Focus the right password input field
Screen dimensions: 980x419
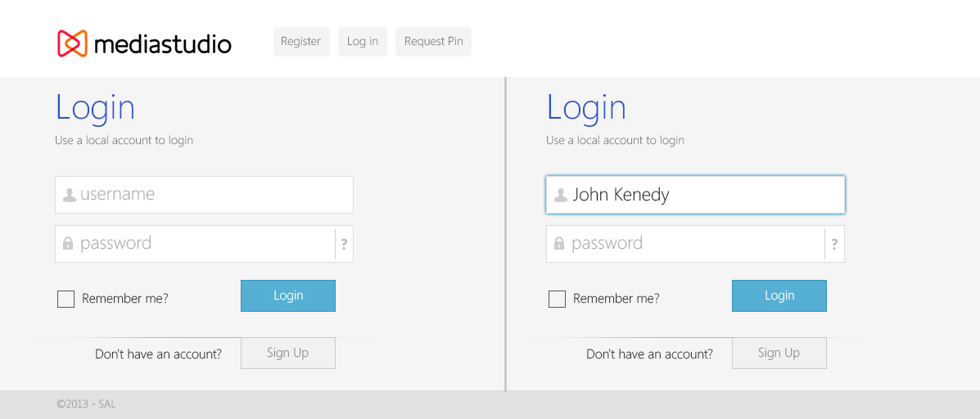pyautogui.click(x=685, y=244)
